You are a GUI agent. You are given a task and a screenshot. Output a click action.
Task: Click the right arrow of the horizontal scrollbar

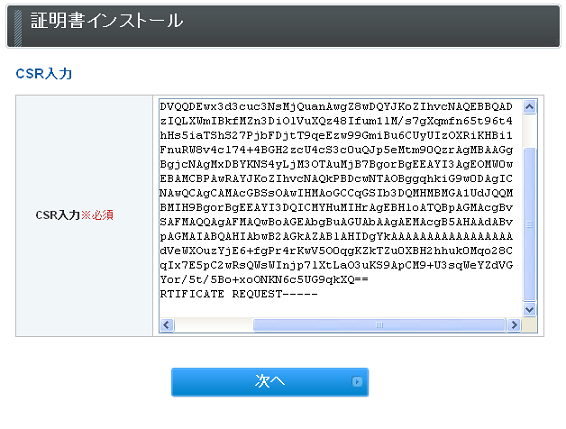(514, 325)
